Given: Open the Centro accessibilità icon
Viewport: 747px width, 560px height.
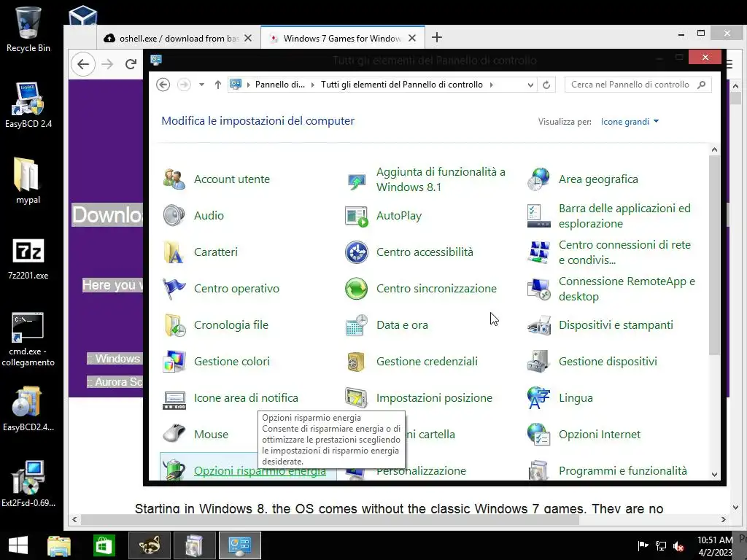Looking at the screenshot, I should coord(356,252).
